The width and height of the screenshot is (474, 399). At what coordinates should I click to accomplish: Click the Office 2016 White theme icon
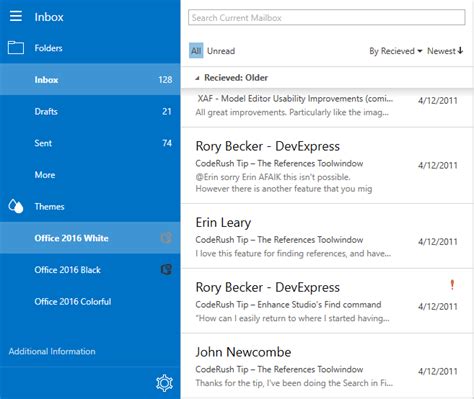pos(166,238)
